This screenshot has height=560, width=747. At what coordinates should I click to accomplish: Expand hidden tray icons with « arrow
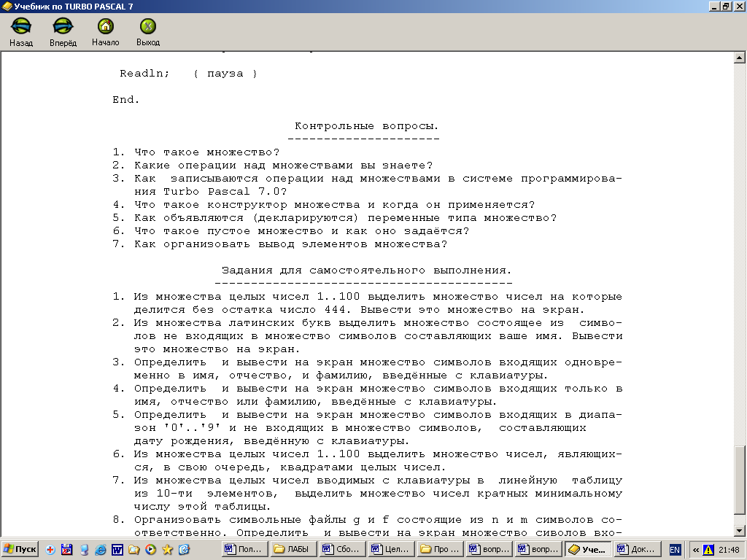695,550
